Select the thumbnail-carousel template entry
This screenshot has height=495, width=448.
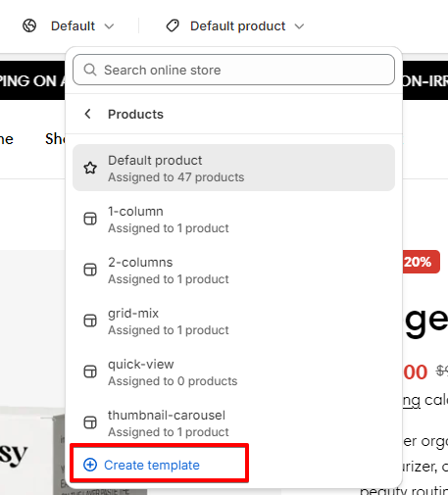pyautogui.click(x=233, y=422)
